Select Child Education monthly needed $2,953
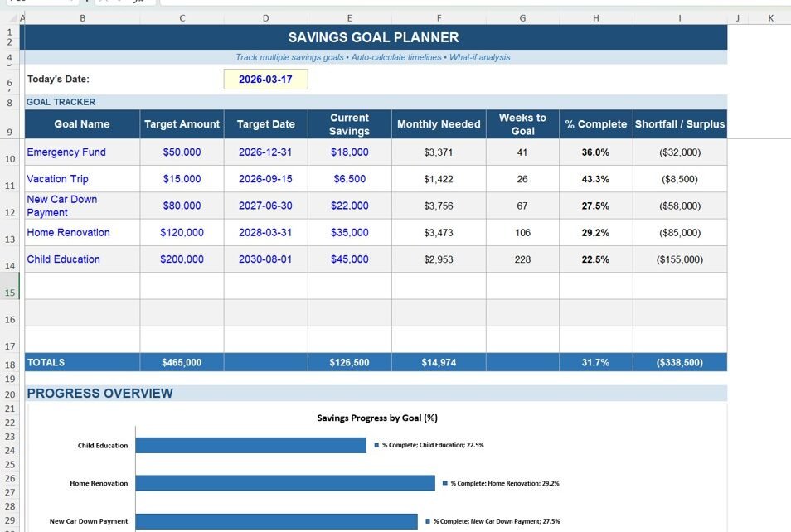791x532 pixels. [x=439, y=259]
